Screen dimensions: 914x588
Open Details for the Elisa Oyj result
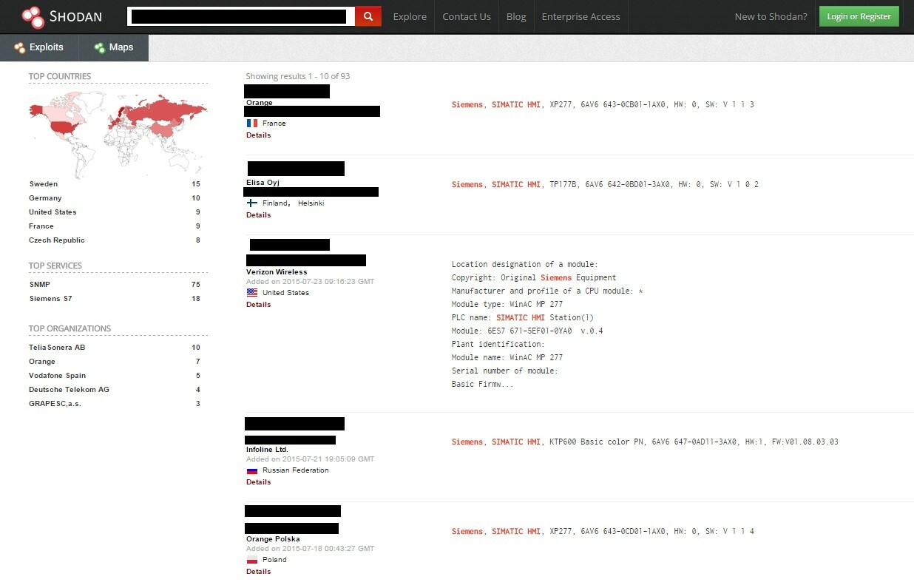259,215
